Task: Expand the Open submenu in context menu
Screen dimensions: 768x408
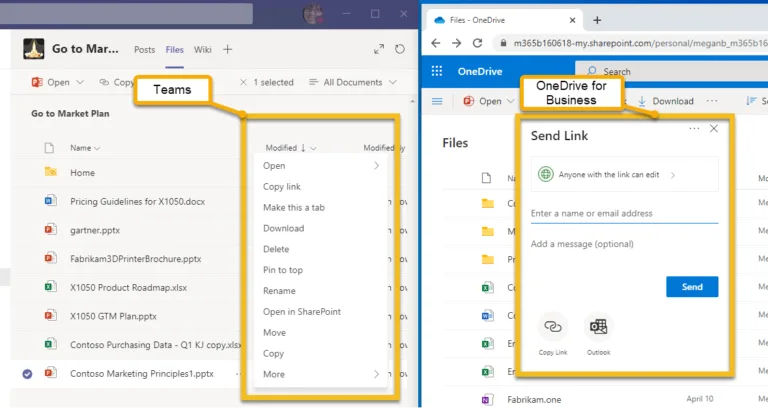Action: coord(376,166)
